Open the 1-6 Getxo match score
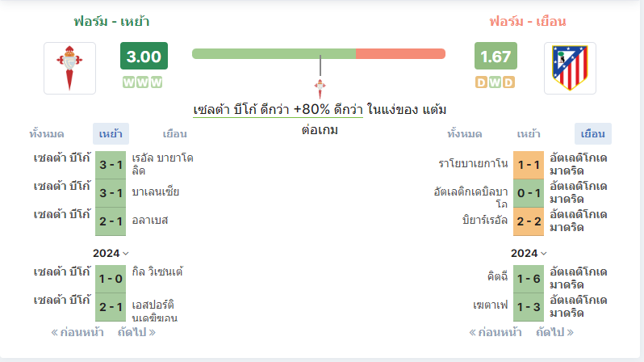This screenshot has width=644, height=362. [x=529, y=279]
